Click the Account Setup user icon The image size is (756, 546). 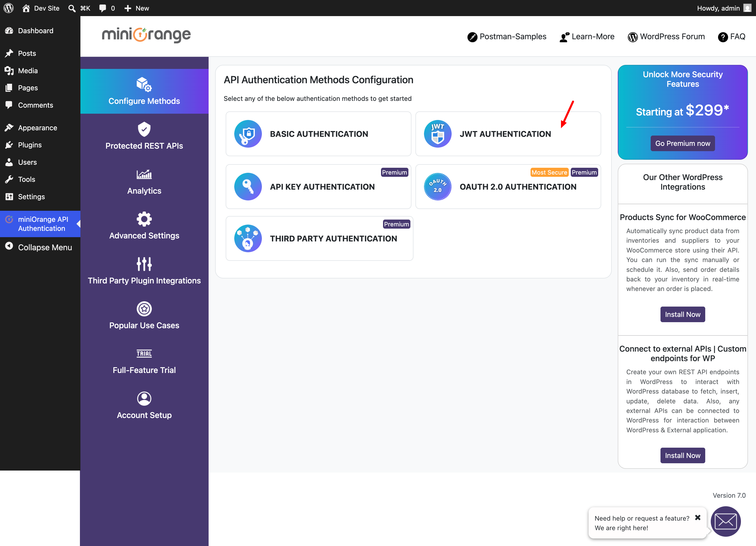(144, 399)
